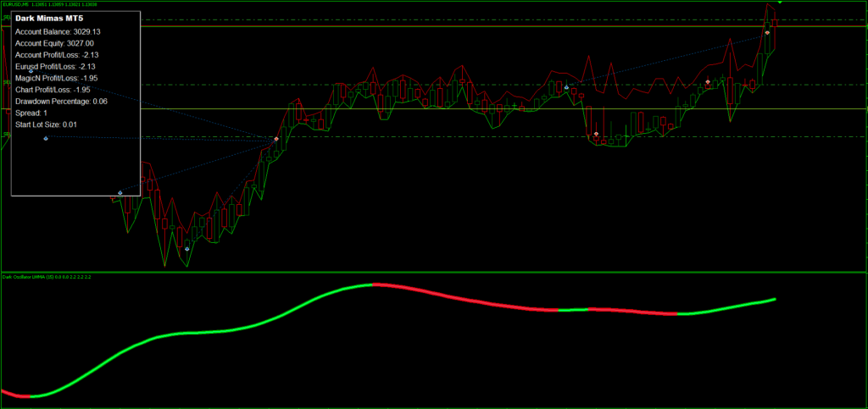Click the green arrow marker at chart top
Viewport: 868px width, 409px height.
click(x=779, y=3)
